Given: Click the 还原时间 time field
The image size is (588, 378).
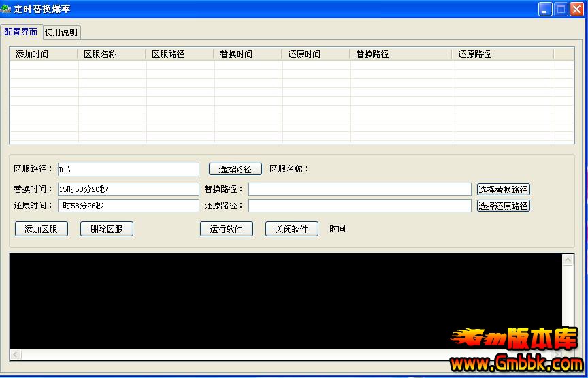Looking at the screenshot, I should 128,206.
